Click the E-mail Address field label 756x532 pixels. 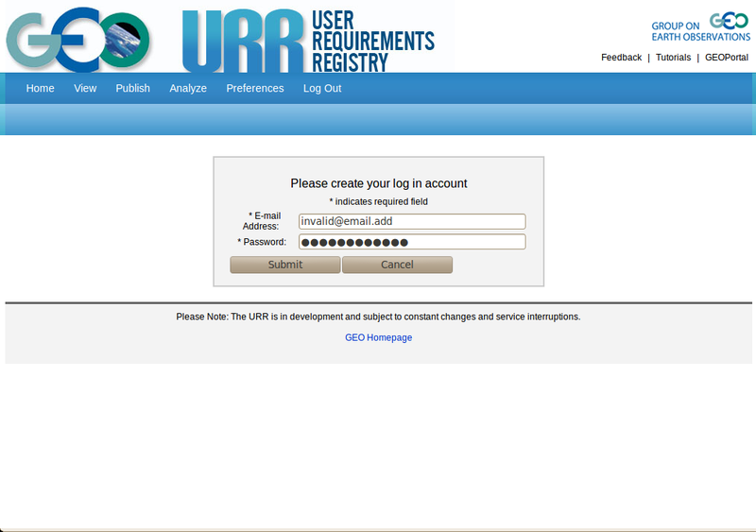tap(263, 221)
